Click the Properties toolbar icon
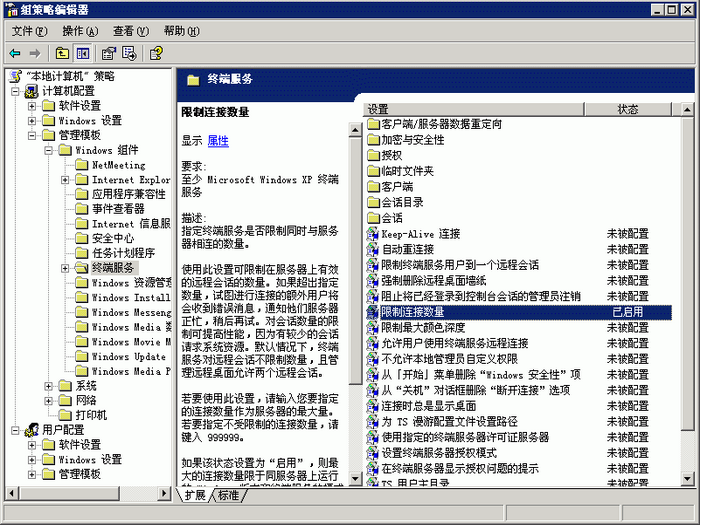The height and width of the screenshot is (527, 702). click(109, 53)
